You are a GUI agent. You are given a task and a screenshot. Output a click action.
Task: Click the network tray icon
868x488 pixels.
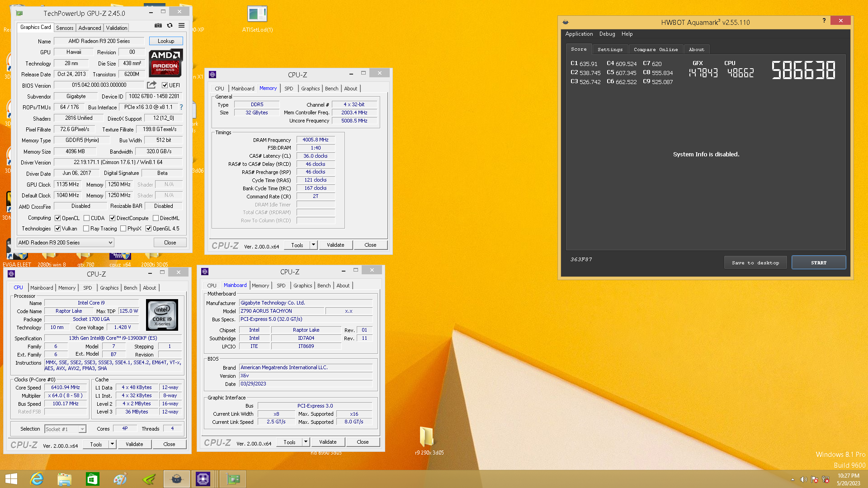point(826,479)
